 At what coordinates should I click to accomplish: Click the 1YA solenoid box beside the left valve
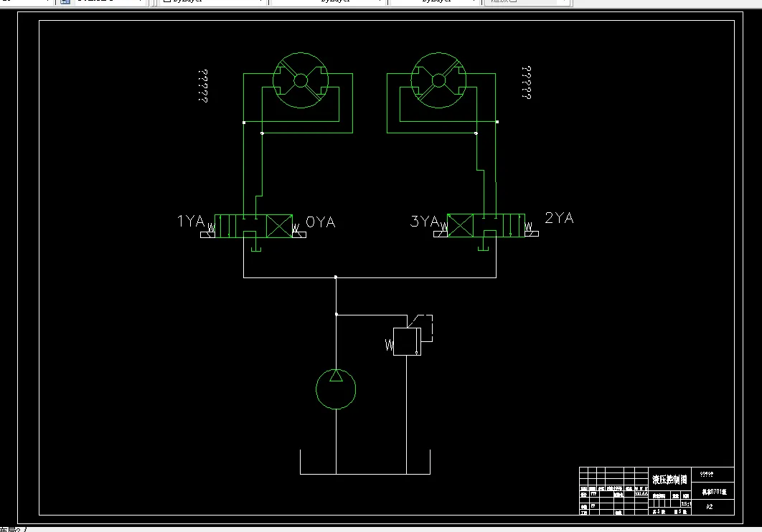(207, 235)
